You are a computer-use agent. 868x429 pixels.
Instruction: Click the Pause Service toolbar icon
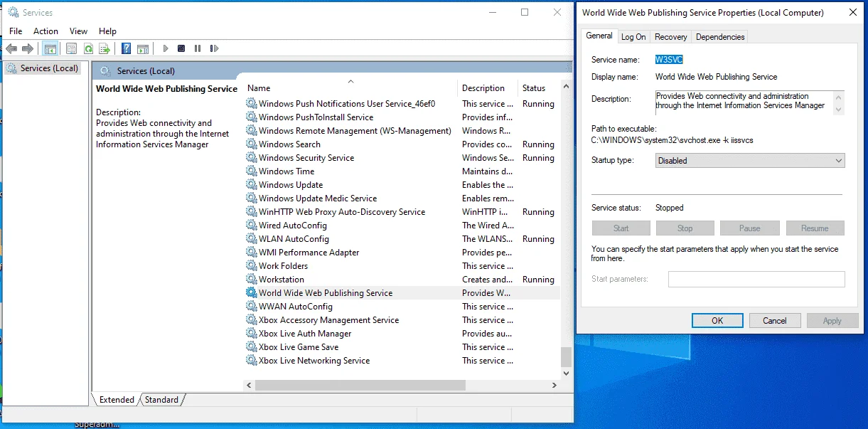198,48
